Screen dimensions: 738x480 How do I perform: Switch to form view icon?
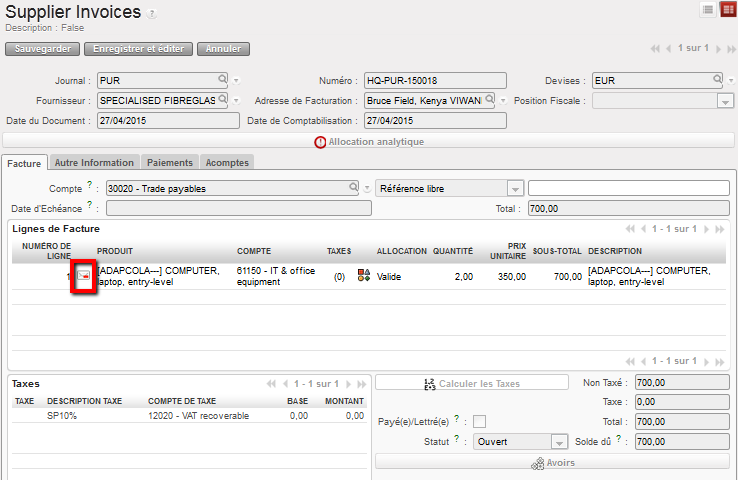click(x=725, y=9)
